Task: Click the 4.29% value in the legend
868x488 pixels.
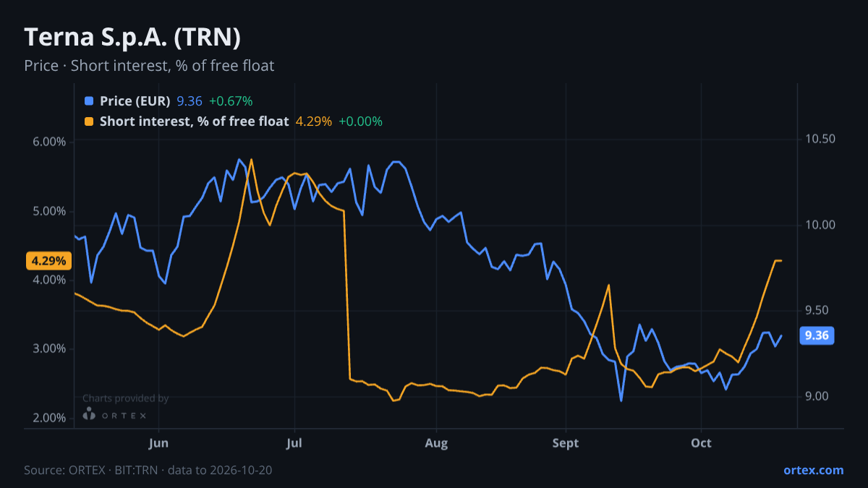Action: (x=314, y=121)
